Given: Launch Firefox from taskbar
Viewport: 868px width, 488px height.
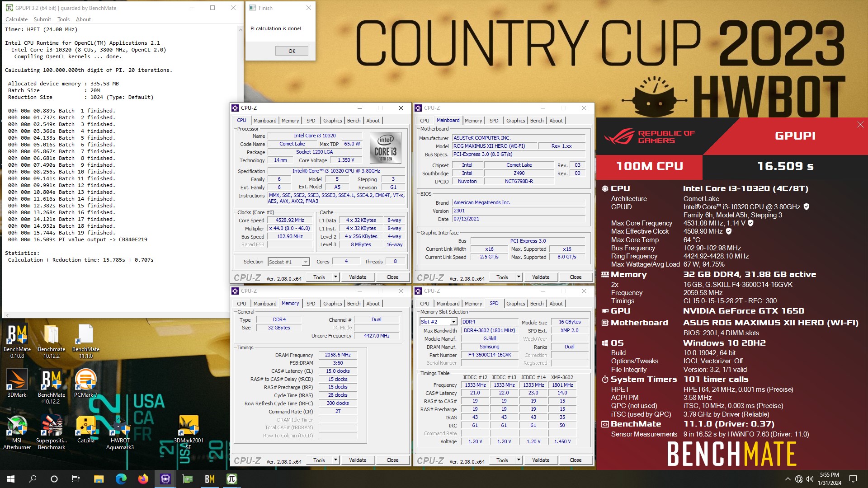Looking at the screenshot, I should (143, 479).
